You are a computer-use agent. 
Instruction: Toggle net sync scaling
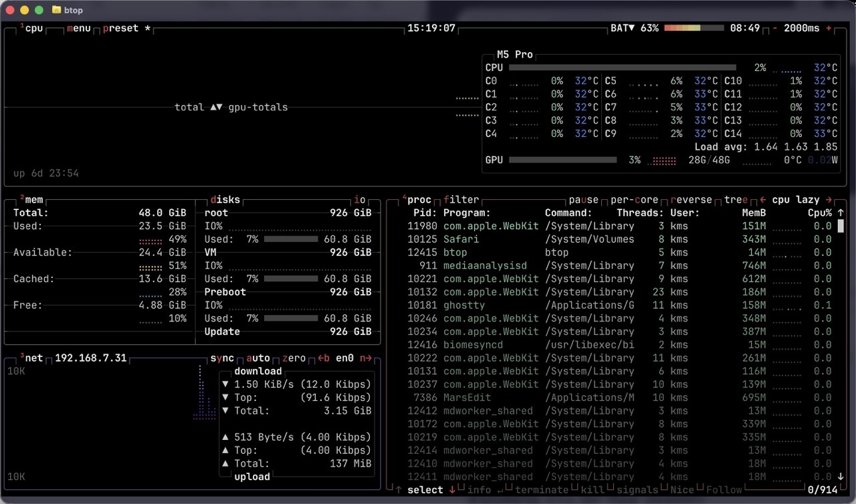[x=222, y=358]
